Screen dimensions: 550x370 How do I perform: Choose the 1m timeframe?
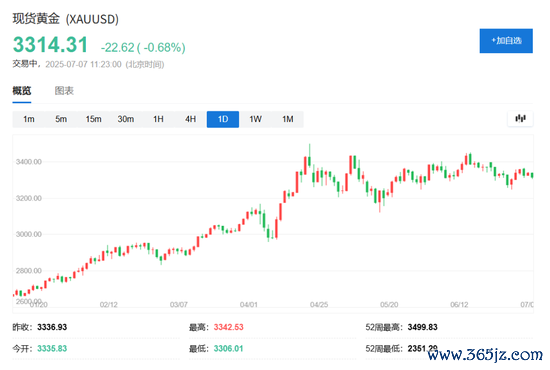[29, 119]
